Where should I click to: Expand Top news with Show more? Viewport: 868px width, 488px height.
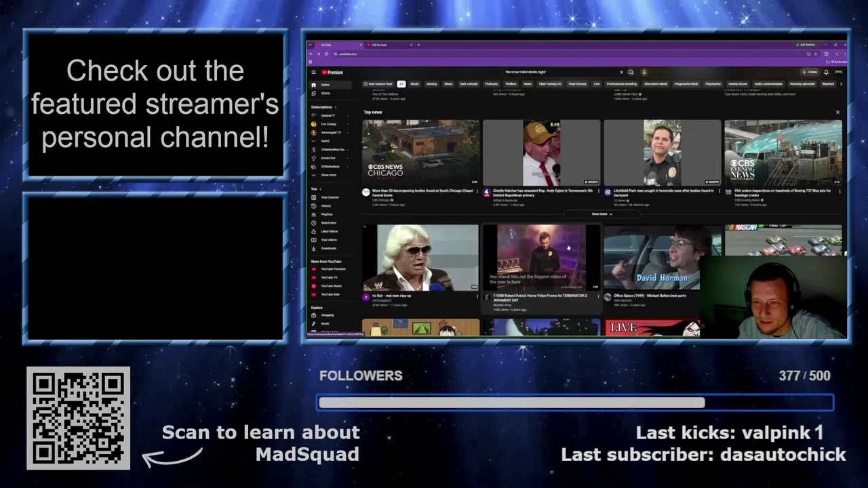point(601,214)
